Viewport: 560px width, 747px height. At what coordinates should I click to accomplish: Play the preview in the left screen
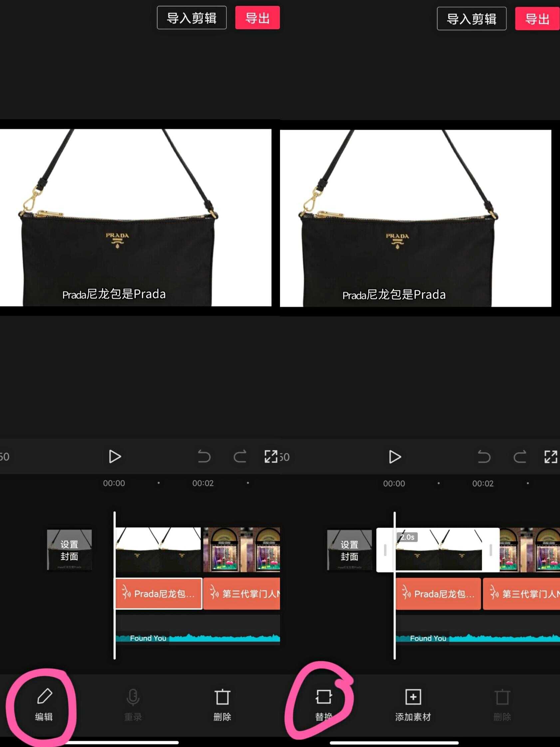[115, 456]
